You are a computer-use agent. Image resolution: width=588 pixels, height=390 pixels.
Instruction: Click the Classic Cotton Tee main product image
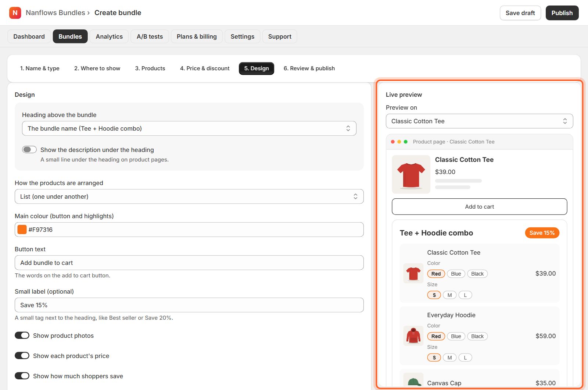pos(411,174)
